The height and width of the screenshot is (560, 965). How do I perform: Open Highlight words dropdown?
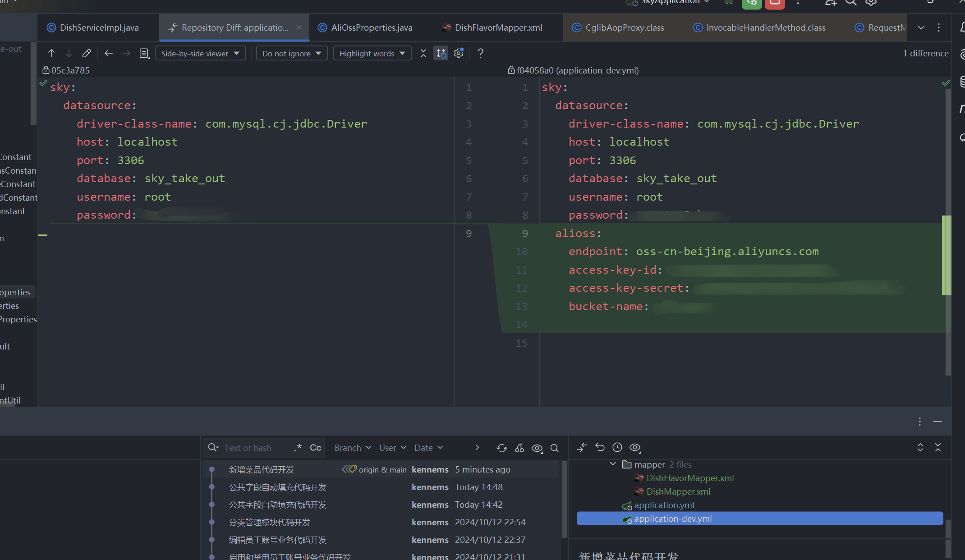pos(372,53)
